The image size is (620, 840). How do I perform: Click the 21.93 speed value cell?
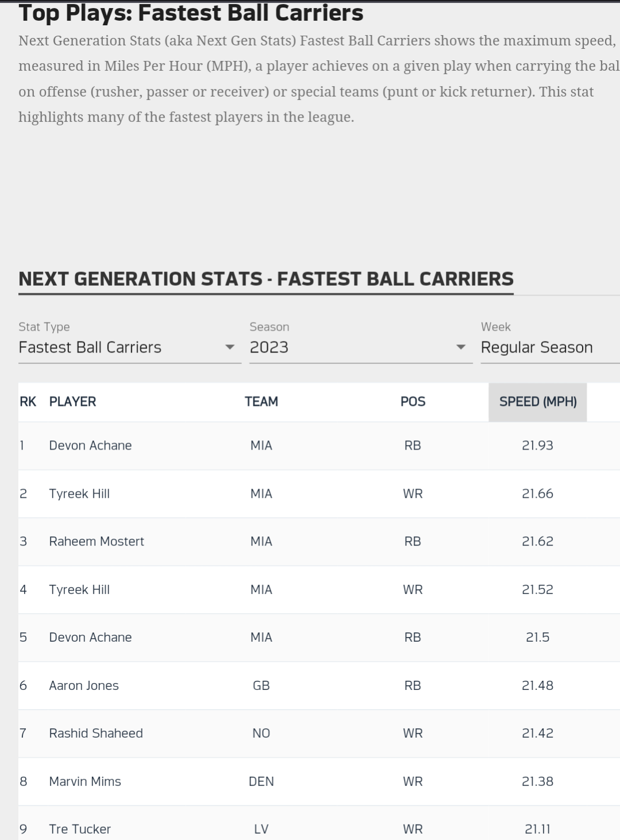(538, 446)
